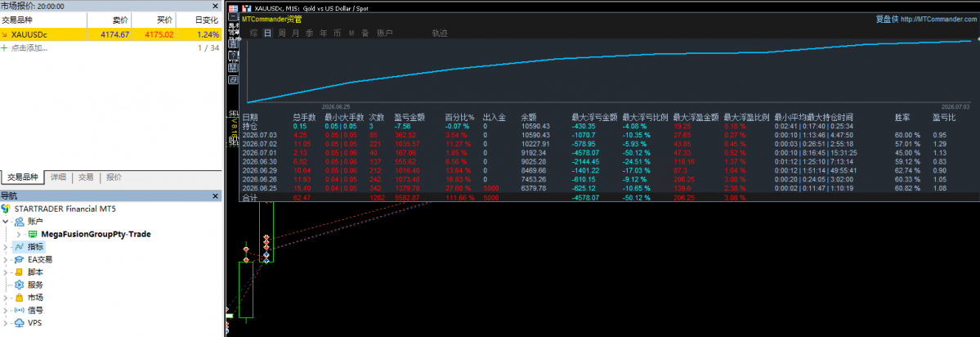The height and width of the screenshot is (337, 980).
Task: Select the 指标 indicators item
Action: pos(36,247)
